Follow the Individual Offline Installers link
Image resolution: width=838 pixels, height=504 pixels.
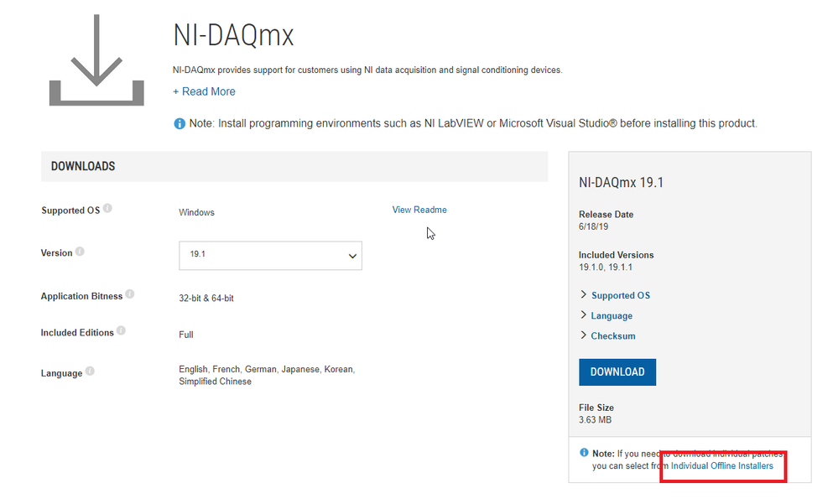click(x=721, y=465)
